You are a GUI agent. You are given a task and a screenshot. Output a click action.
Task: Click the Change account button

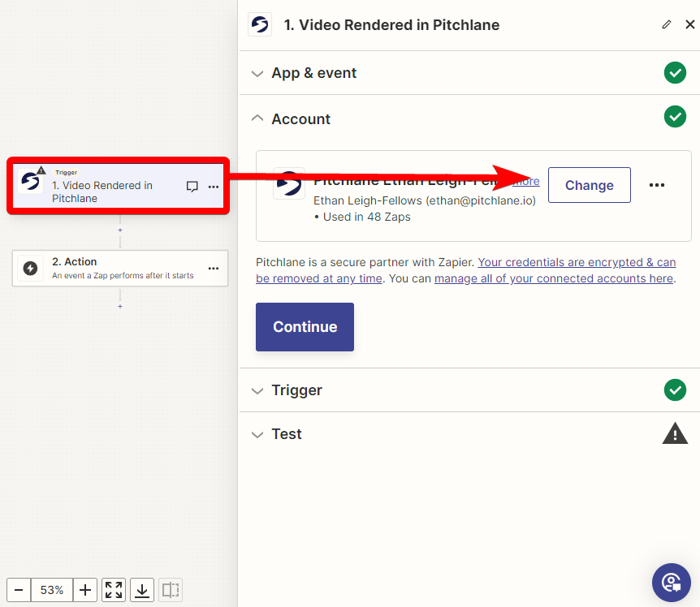point(589,185)
